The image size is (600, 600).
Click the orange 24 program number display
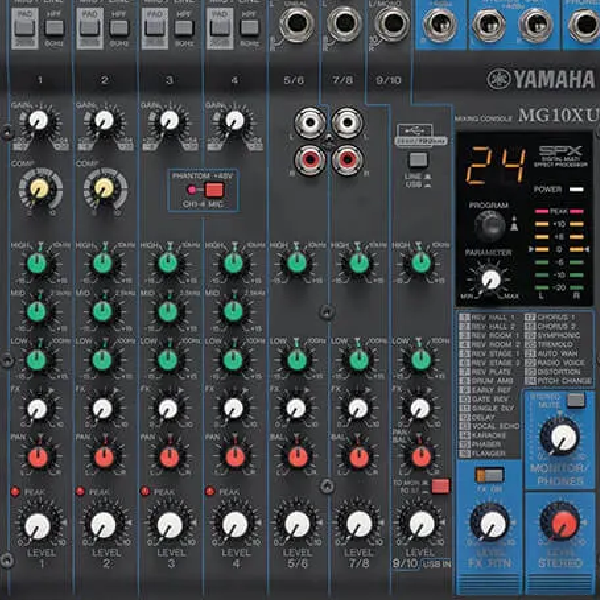coord(496,165)
